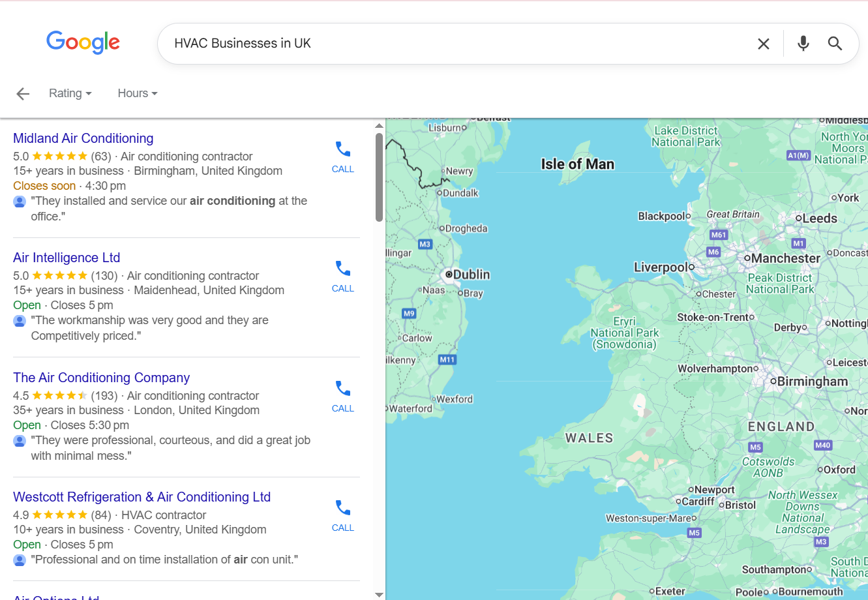This screenshot has width=868, height=600.
Task: Clear the search box text
Action: coord(763,44)
